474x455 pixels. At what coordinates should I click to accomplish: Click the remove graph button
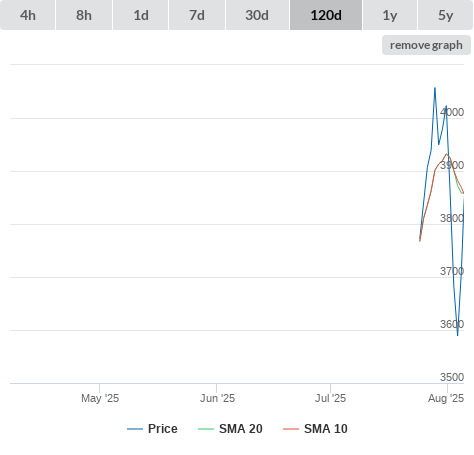click(426, 45)
